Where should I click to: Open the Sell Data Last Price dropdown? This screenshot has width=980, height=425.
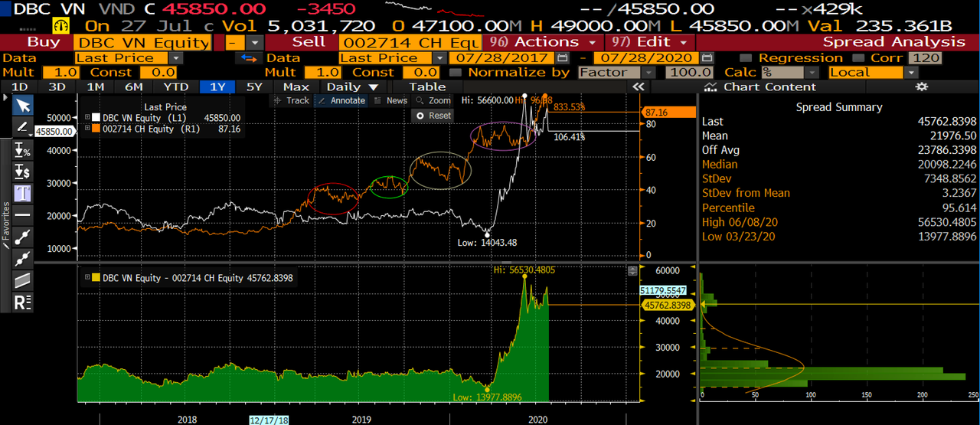click(x=439, y=58)
